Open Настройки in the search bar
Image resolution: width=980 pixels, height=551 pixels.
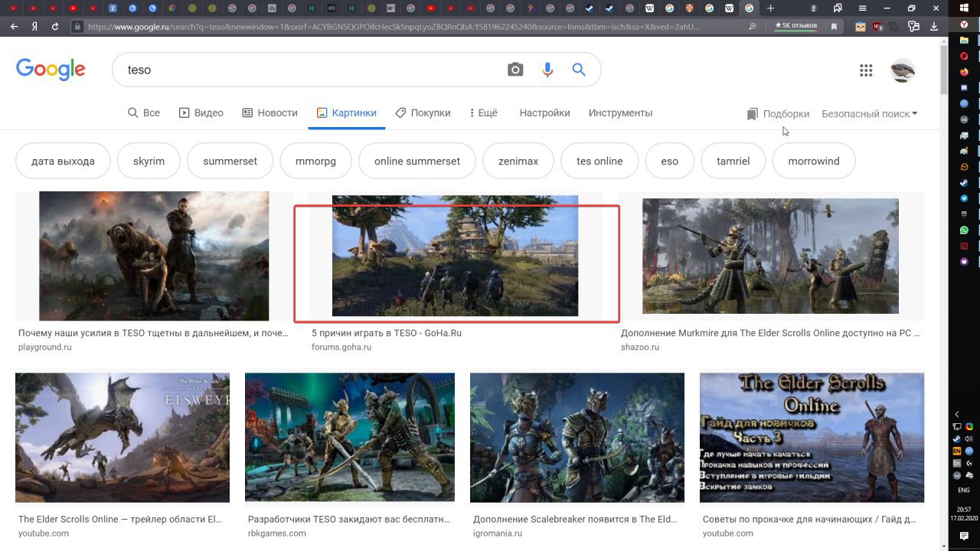544,112
